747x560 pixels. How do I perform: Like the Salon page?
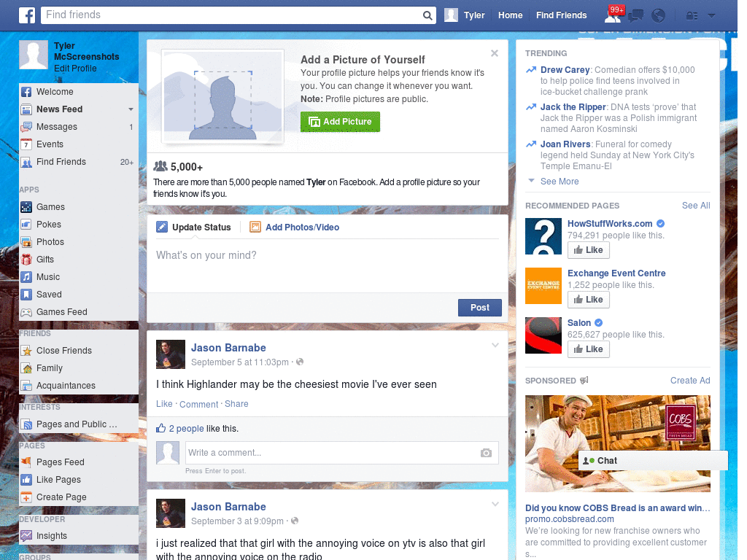coord(589,349)
